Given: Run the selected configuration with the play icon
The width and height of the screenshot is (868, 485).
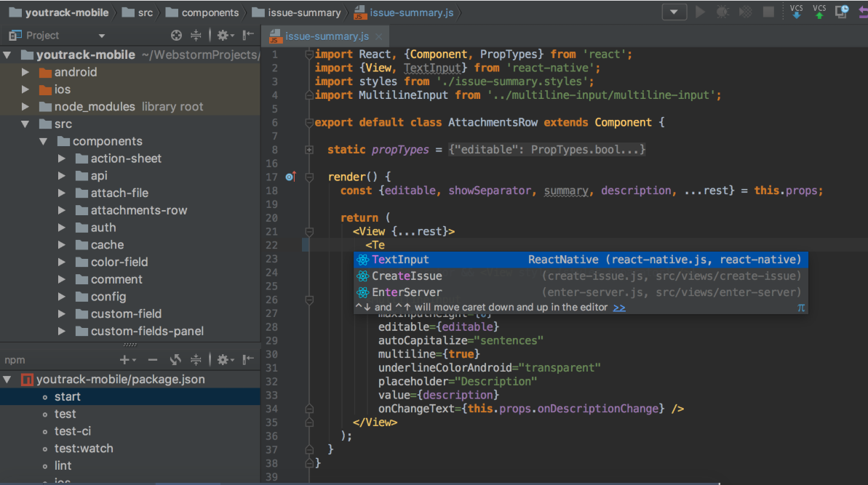Looking at the screenshot, I should point(700,12).
